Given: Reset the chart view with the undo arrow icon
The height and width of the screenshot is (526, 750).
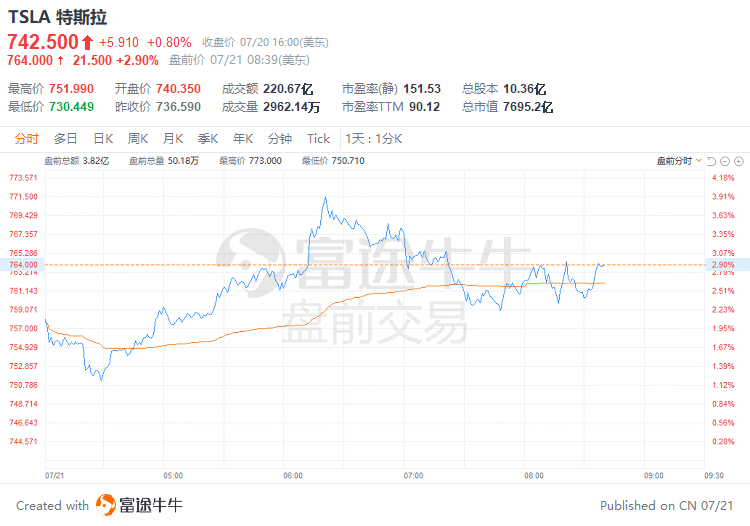Looking at the screenshot, I should [711, 161].
